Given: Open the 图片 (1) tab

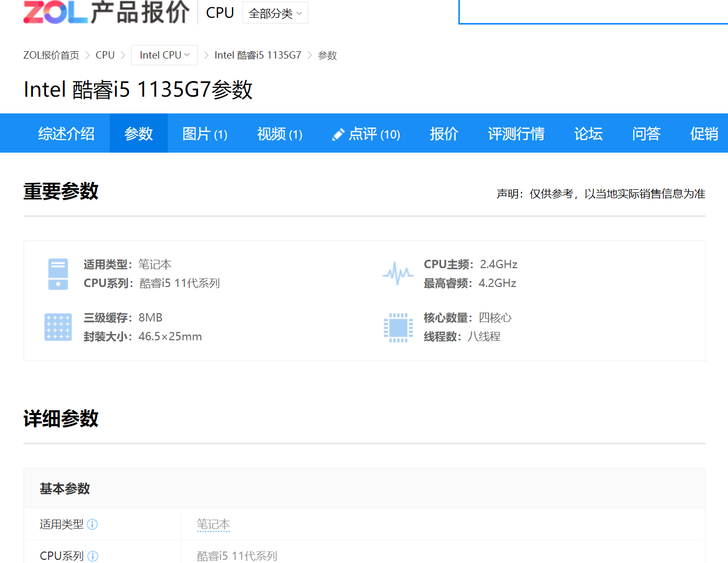Looking at the screenshot, I should (205, 134).
